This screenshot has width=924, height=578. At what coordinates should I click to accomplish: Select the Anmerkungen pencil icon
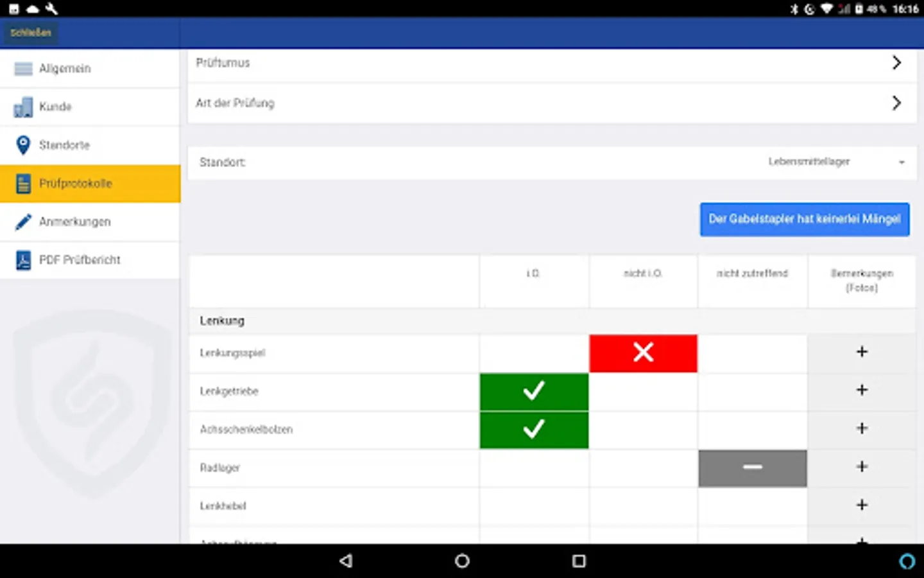23,222
